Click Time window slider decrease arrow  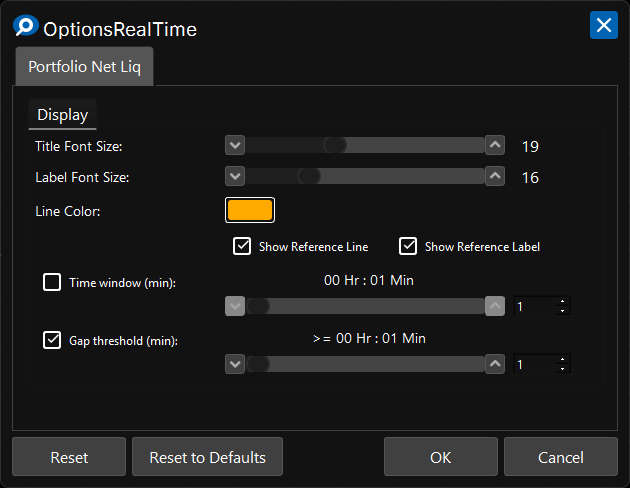(x=235, y=306)
